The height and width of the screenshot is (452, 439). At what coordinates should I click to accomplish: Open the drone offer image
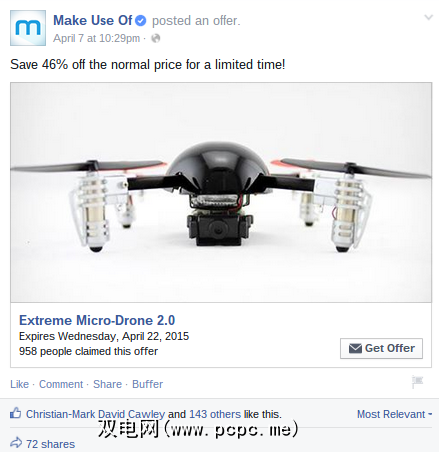point(221,192)
